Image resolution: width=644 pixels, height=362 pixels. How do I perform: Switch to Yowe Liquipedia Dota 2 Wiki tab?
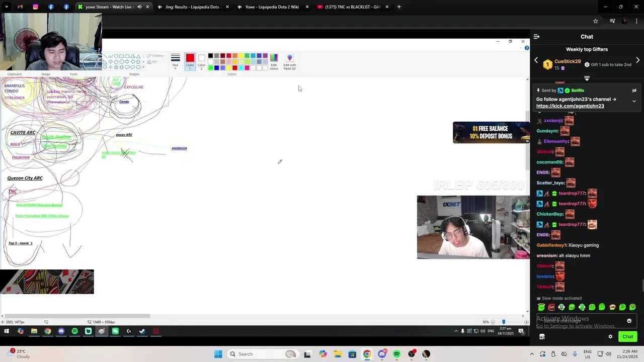coord(272,7)
